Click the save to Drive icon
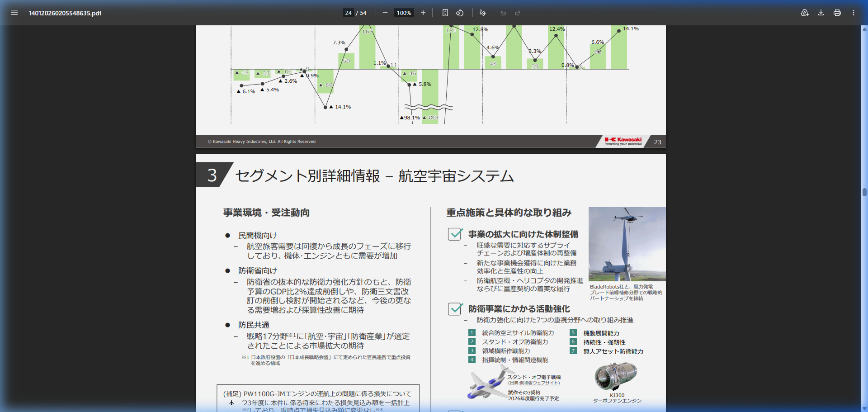Screen dimensions: 868x412 [805, 13]
